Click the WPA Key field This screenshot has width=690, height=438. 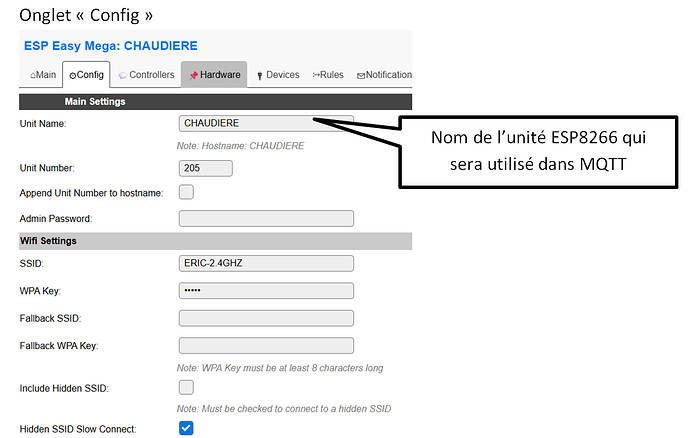[266, 291]
